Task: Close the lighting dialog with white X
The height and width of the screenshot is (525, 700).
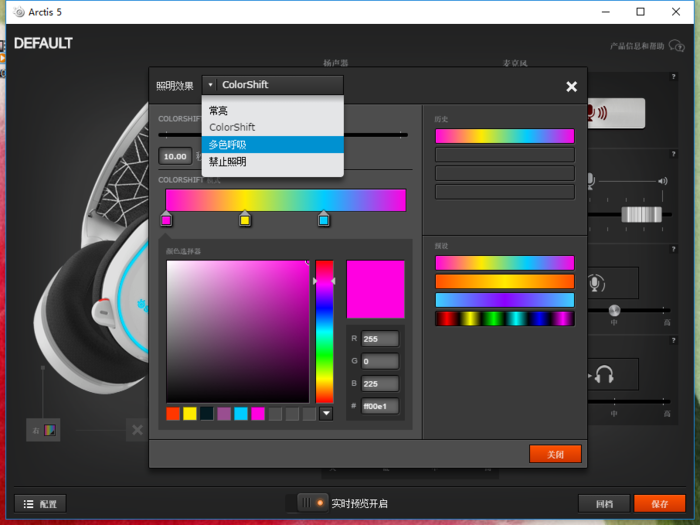Action: [571, 87]
